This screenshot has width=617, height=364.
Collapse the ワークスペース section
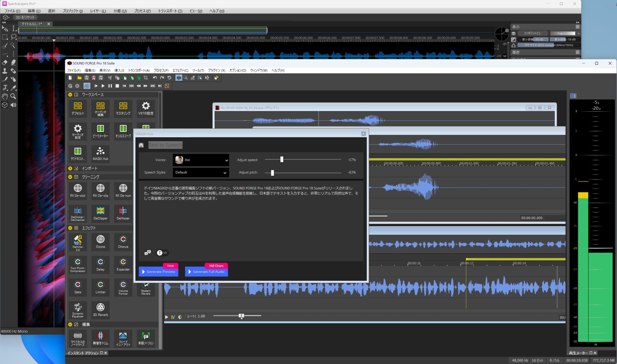click(70, 95)
